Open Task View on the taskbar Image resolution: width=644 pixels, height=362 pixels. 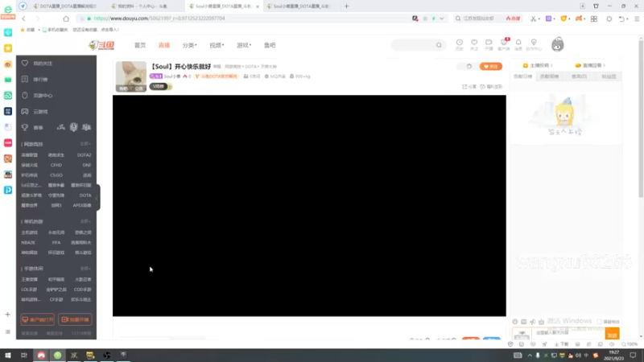pos(24,356)
